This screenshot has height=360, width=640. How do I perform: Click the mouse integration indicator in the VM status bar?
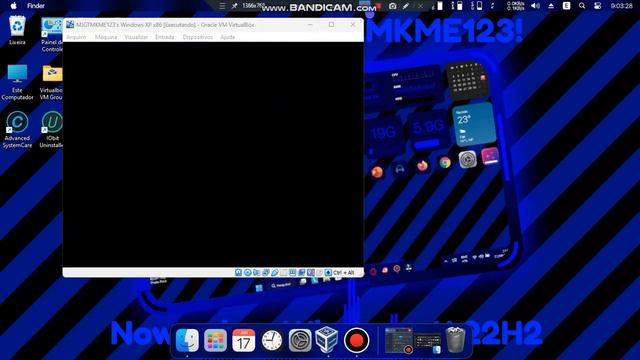click(320, 272)
